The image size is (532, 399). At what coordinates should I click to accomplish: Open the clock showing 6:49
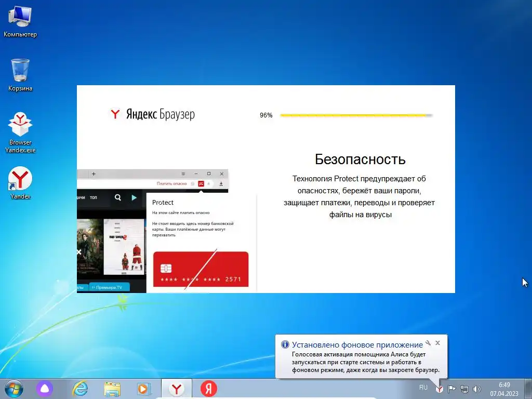pyautogui.click(x=504, y=389)
